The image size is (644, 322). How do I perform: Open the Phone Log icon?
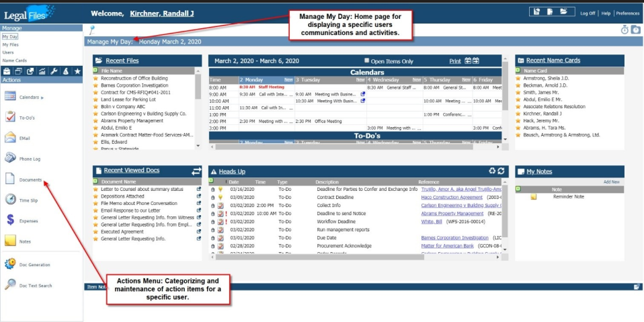point(10,158)
